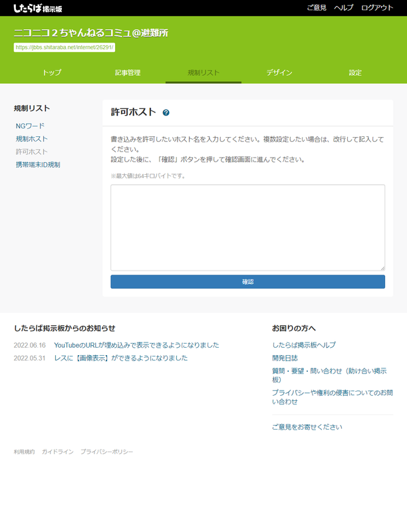
Task: Click into the allowed hosts text area
Action: coord(247,227)
